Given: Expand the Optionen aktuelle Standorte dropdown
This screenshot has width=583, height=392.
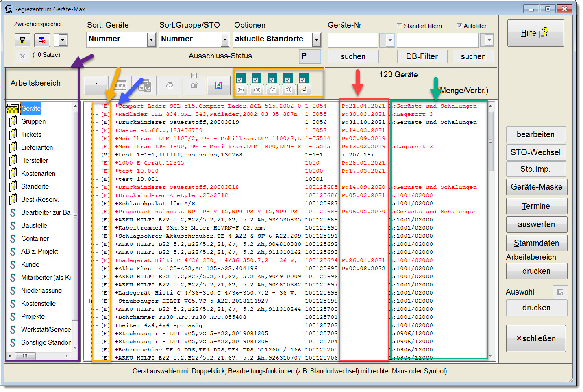Looking at the screenshot, I should click(316, 40).
